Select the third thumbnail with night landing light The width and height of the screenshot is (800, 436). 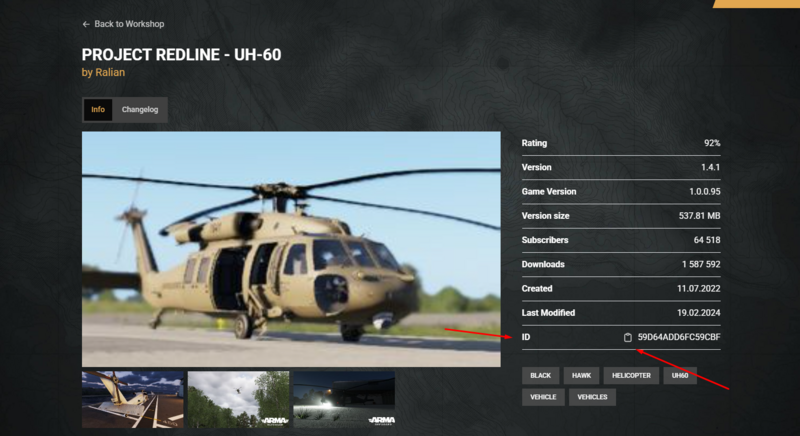344,399
